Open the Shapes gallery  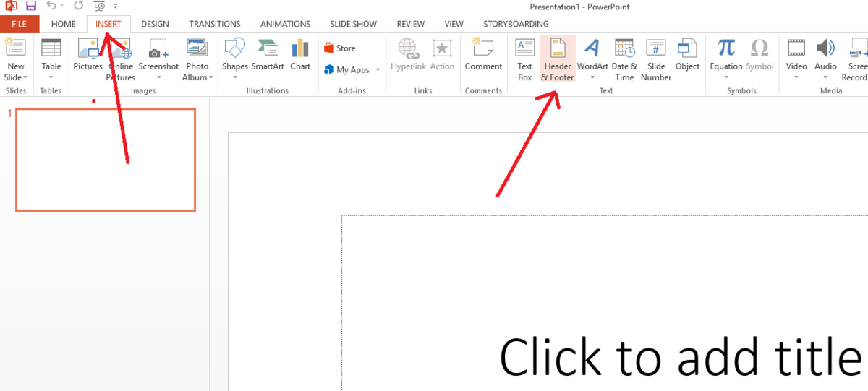pyautogui.click(x=235, y=60)
